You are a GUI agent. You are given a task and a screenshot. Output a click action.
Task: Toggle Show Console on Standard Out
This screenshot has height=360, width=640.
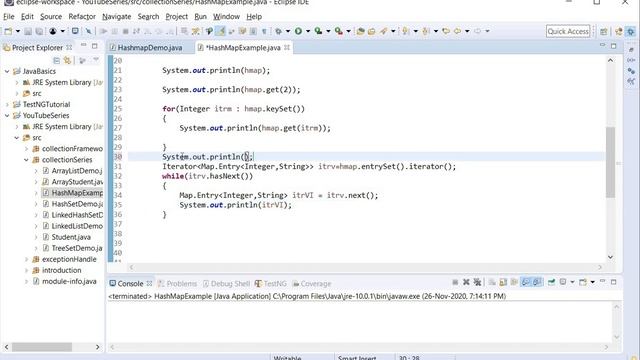point(526,282)
